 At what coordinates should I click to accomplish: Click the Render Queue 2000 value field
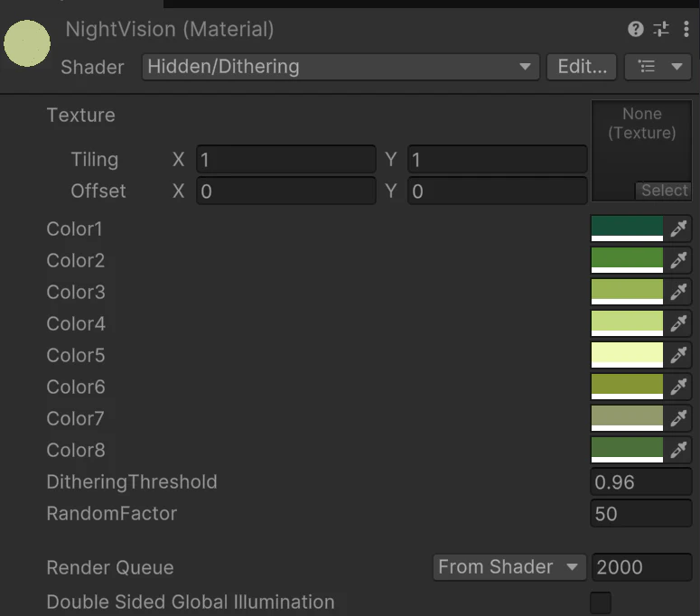click(x=642, y=567)
